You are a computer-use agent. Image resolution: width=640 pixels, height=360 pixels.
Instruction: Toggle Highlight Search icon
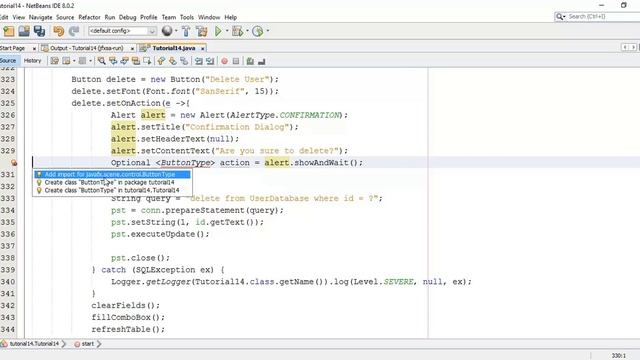tap(136, 61)
